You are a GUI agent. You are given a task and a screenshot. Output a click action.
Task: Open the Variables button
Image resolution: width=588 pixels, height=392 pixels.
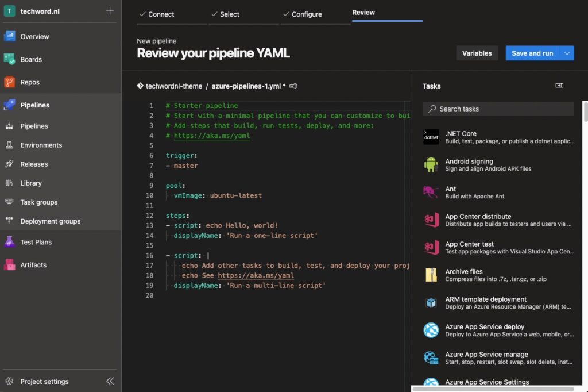(477, 53)
